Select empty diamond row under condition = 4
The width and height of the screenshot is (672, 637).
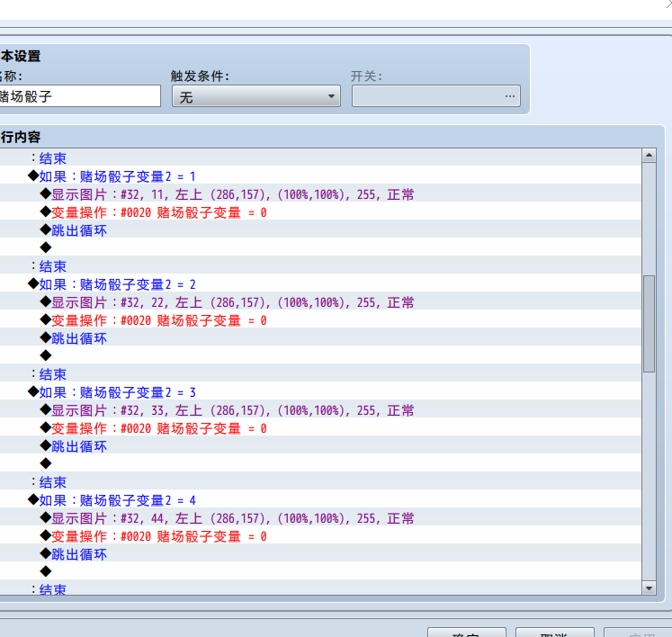(320, 572)
